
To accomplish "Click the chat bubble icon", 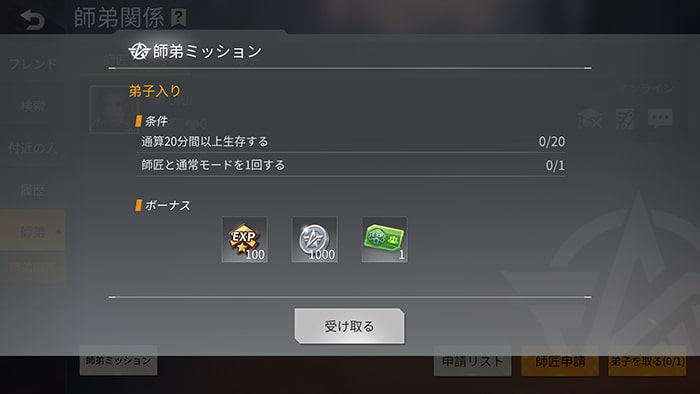I will click(x=660, y=118).
